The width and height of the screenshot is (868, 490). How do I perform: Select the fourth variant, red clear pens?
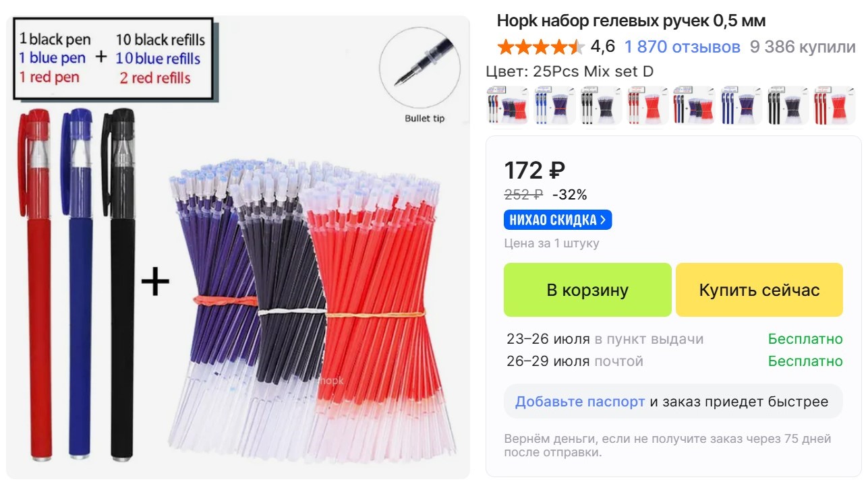(x=647, y=105)
